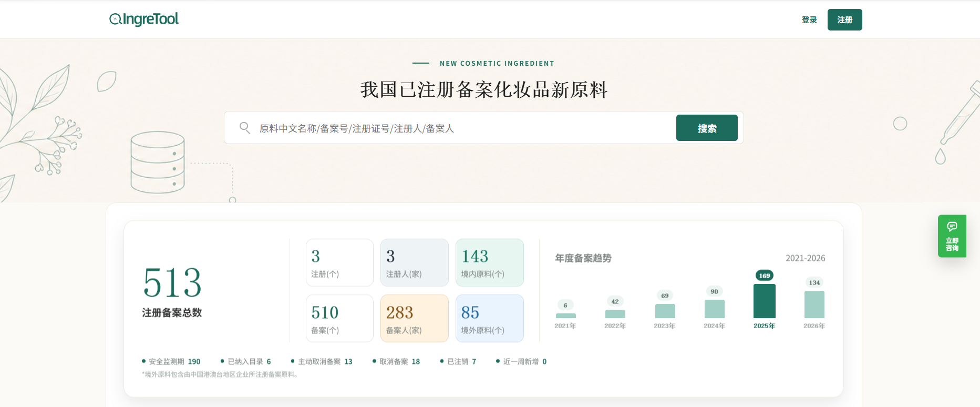The height and width of the screenshot is (407, 980).
Task: Open the 143 境内原料(个) card
Action: click(x=490, y=262)
